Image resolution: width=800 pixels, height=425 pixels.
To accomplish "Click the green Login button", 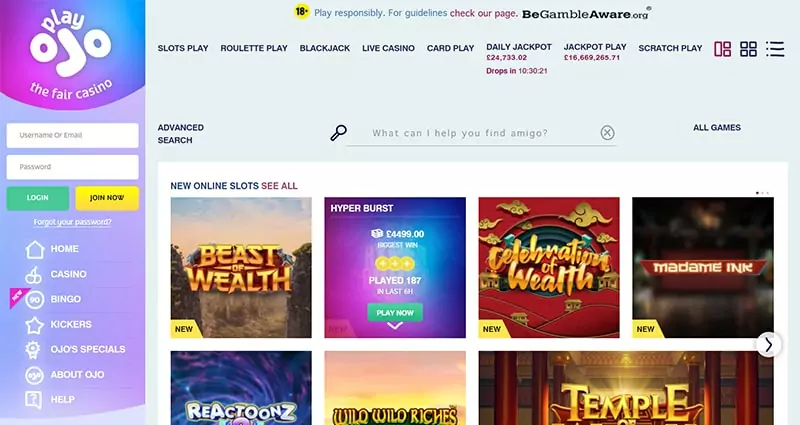I will (x=38, y=198).
